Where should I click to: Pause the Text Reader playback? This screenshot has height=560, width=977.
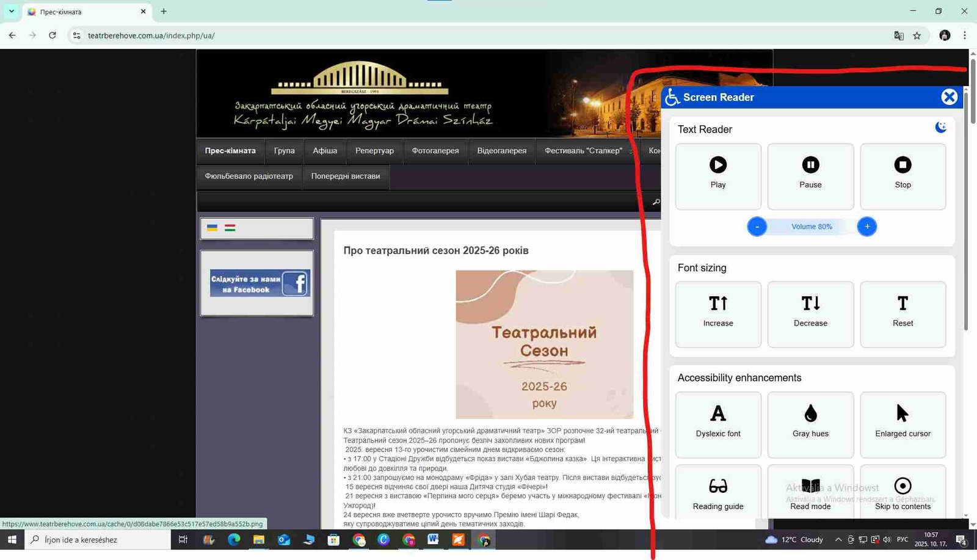(810, 176)
